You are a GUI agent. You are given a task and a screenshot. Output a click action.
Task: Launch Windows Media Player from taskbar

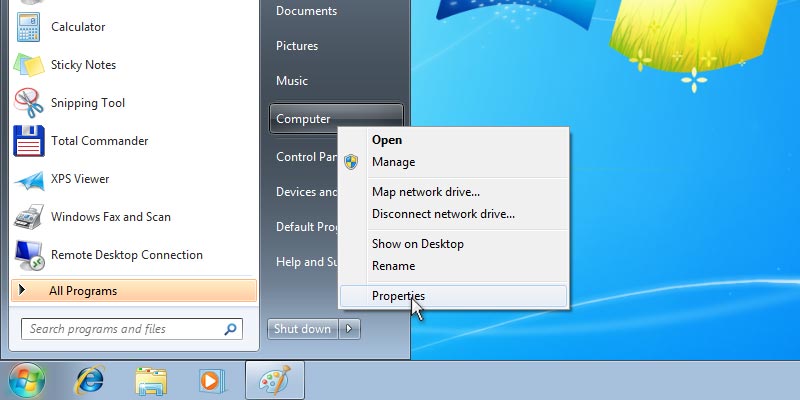[x=211, y=380]
